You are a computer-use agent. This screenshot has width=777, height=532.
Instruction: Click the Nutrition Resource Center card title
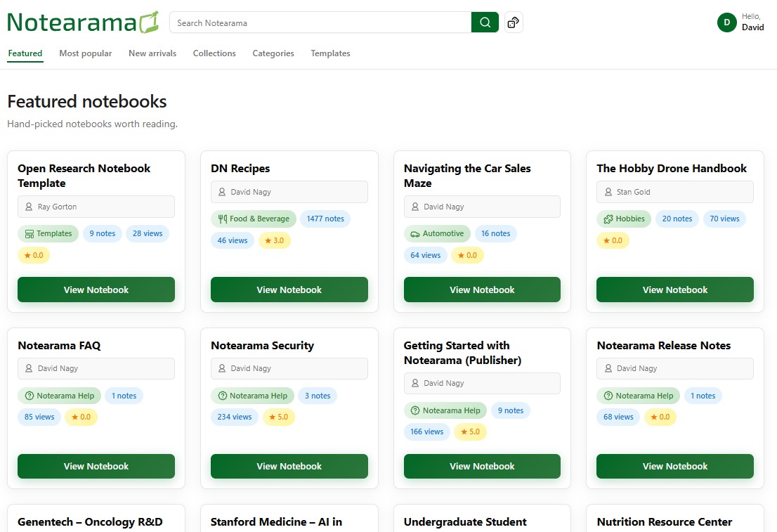point(665,522)
